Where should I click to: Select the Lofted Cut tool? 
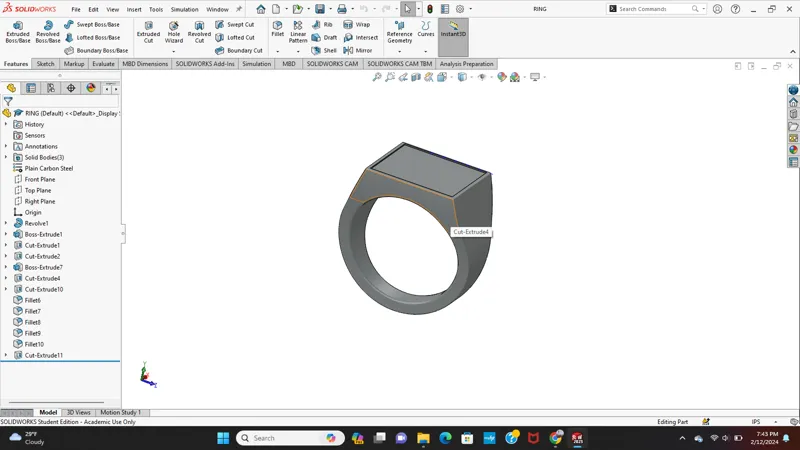coord(234,38)
